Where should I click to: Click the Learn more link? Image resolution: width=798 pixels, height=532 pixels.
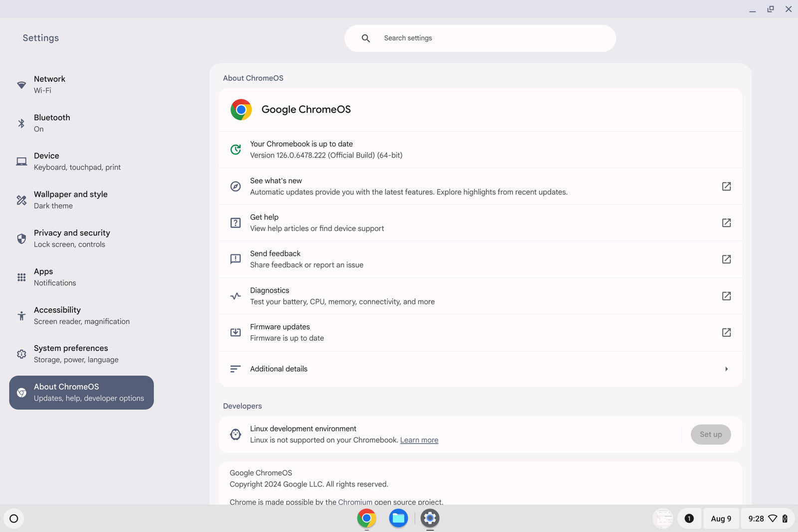pyautogui.click(x=419, y=440)
